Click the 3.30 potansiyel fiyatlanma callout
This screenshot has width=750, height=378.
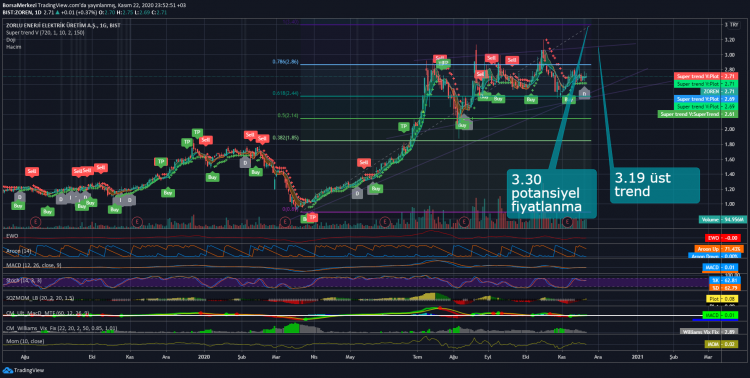551,194
